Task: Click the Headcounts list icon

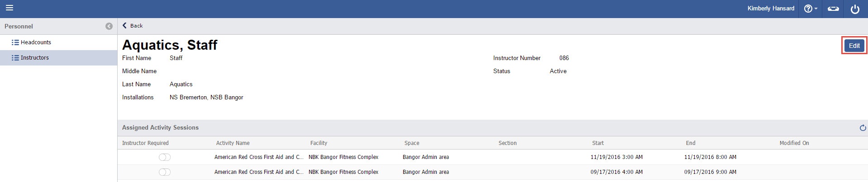Action: [15, 42]
